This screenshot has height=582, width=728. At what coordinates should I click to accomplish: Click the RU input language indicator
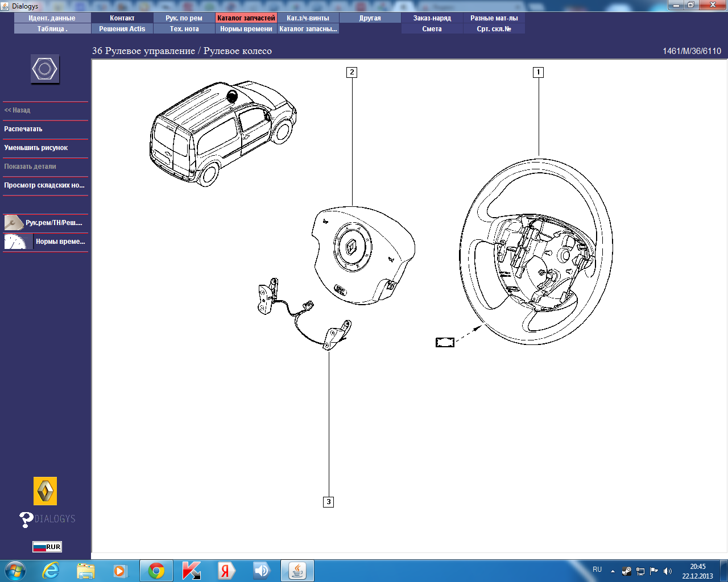tap(597, 569)
